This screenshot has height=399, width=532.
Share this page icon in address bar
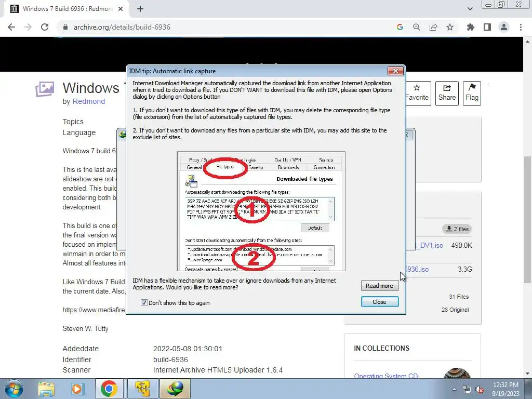433,27
